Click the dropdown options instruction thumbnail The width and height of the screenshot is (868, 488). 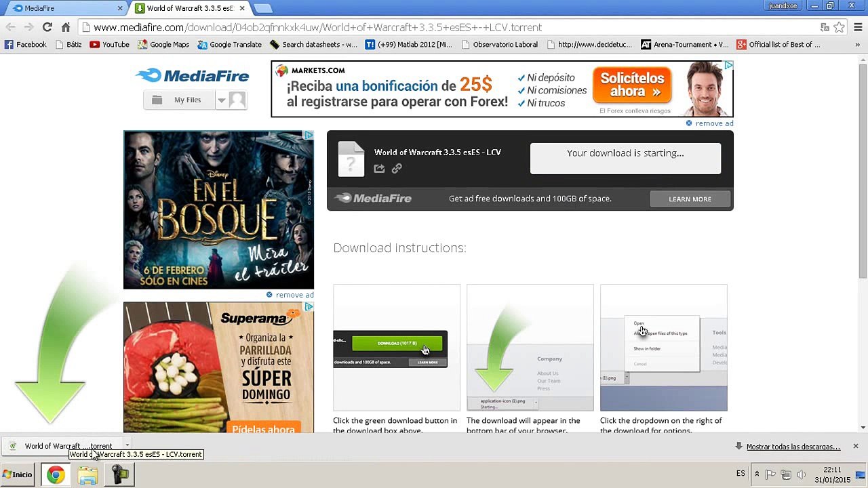pyautogui.click(x=664, y=348)
